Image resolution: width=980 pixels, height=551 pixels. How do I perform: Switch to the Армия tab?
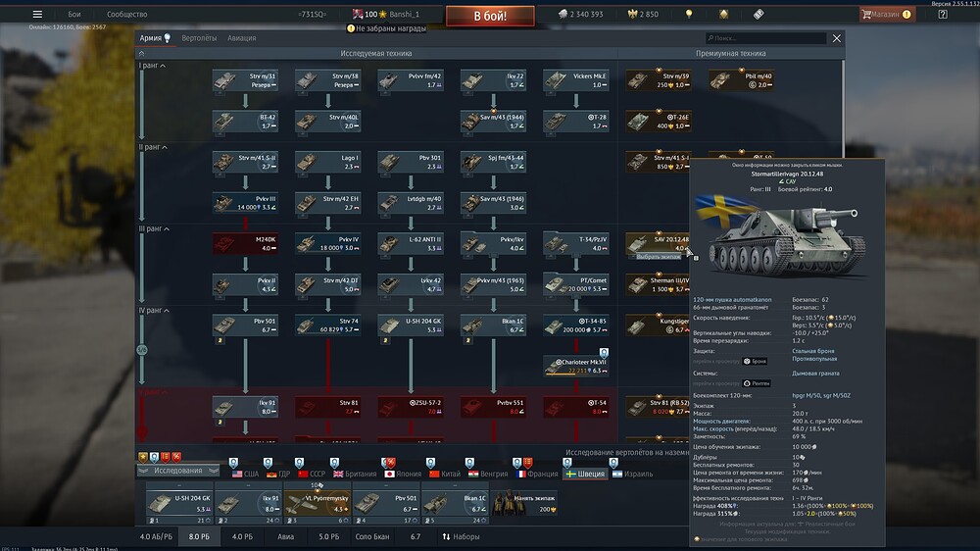click(x=155, y=38)
